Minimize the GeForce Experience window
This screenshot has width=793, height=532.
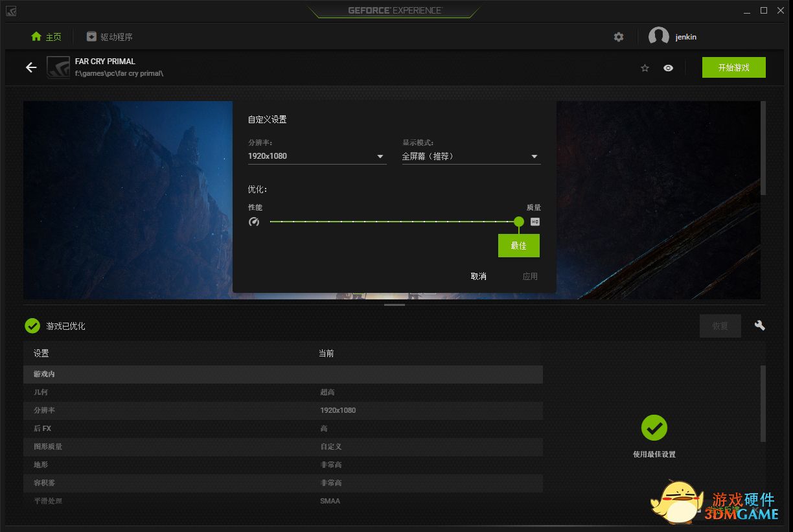coord(747,11)
